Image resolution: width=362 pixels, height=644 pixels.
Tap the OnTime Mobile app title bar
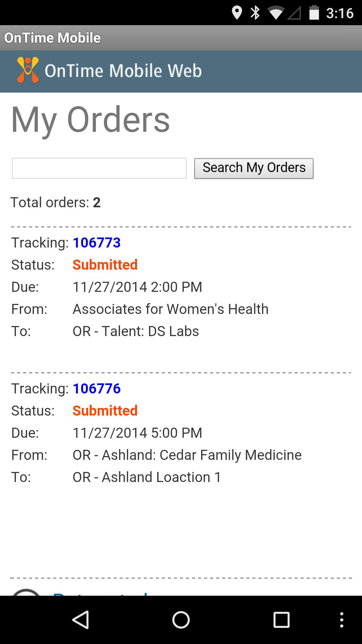pyautogui.click(x=53, y=38)
